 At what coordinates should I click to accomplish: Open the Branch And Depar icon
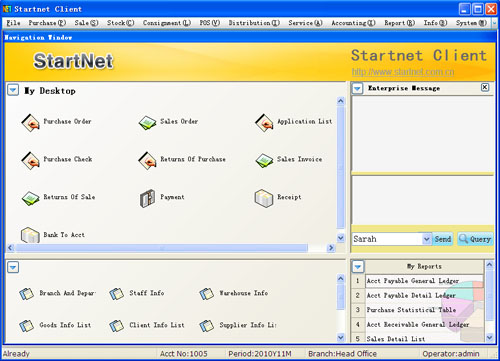click(x=26, y=294)
